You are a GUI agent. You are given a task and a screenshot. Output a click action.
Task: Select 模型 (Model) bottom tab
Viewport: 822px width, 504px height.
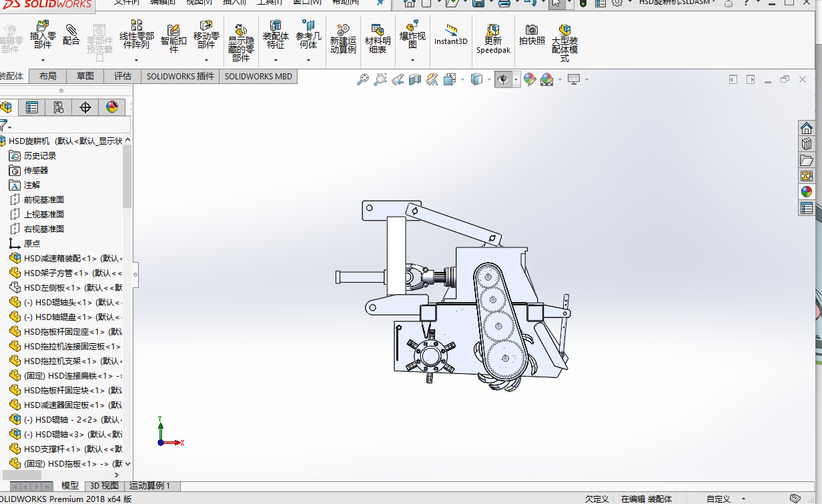pyautogui.click(x=70, y=486)
